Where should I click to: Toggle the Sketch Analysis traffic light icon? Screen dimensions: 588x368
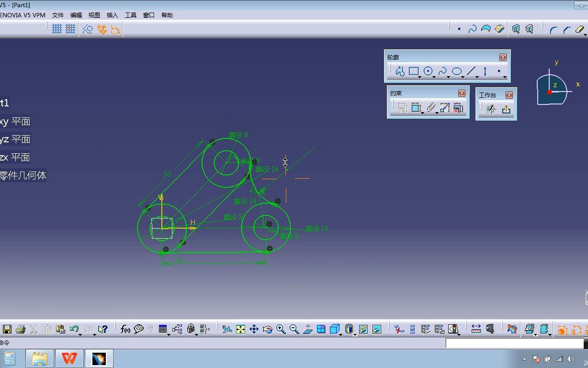tap(452, 329)
